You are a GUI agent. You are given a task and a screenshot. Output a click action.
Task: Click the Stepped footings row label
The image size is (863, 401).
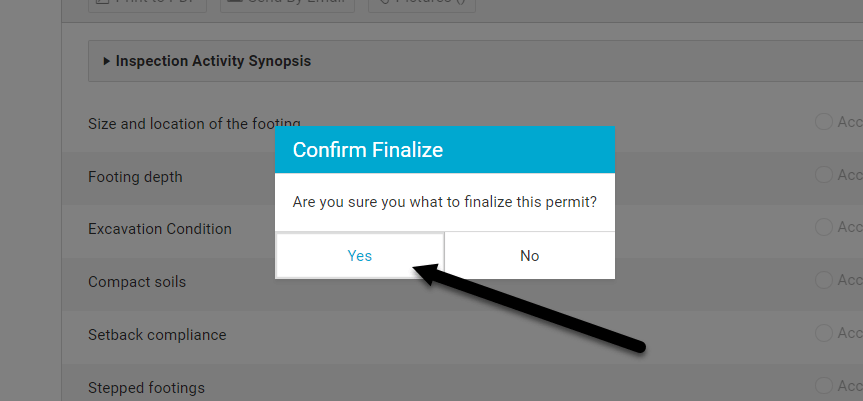pyautogui.click(x=146, y=388)
